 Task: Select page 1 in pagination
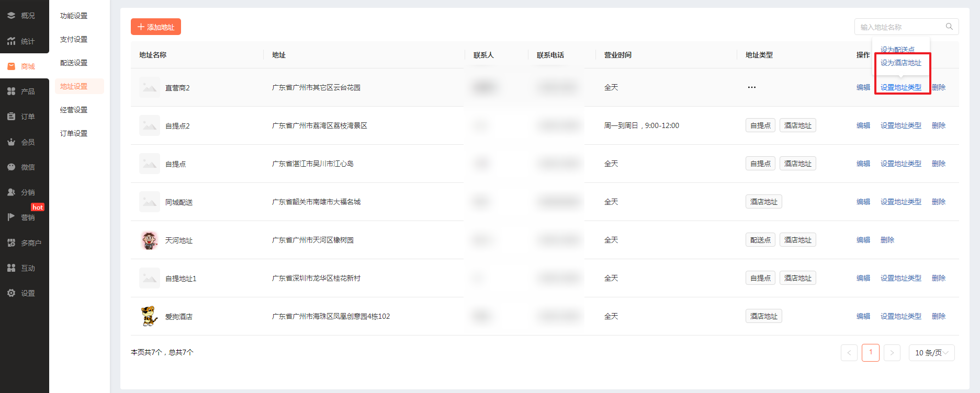871,353
